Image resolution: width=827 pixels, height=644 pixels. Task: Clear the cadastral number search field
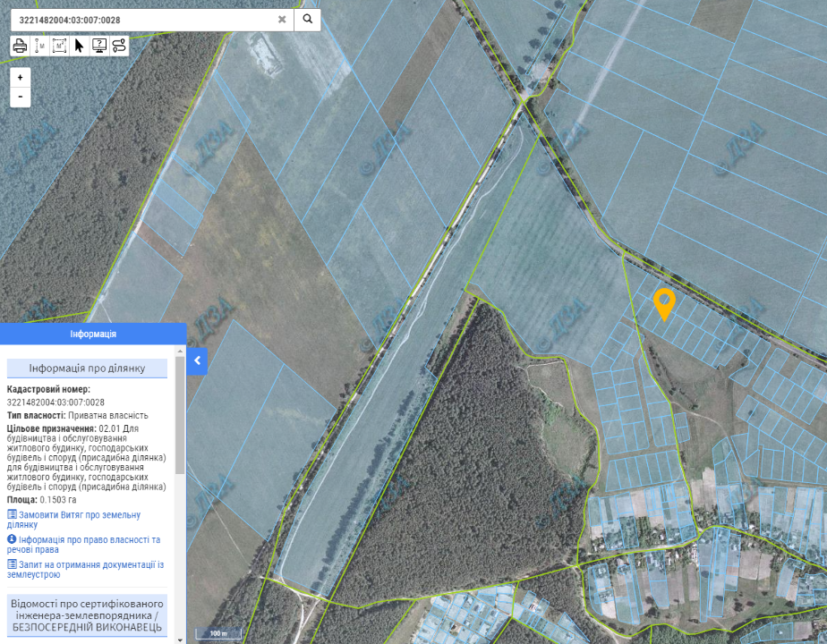[282, 20]
